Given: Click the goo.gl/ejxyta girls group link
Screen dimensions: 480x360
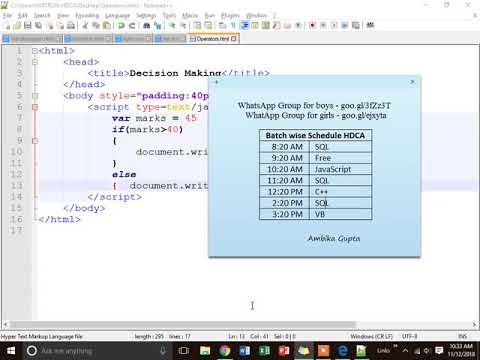Looking at the screenshot, I should pyautogui.click(x=364, y=115).
